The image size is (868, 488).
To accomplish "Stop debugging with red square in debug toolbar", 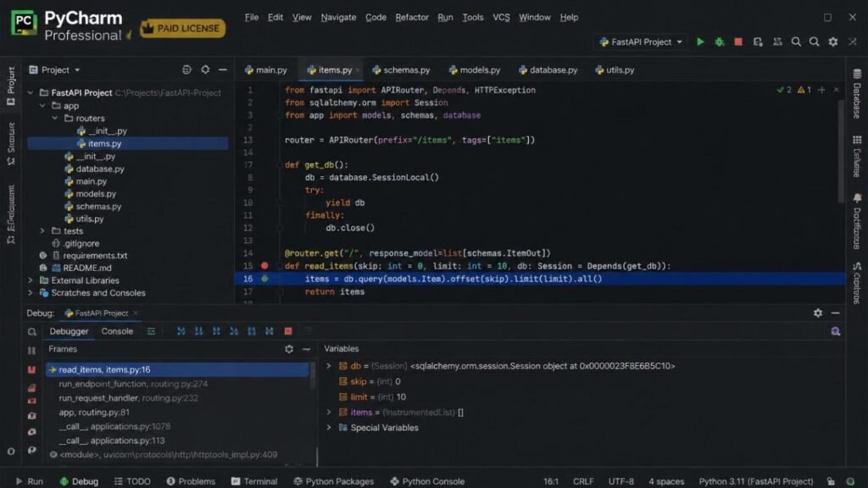I will coord(288,331).
